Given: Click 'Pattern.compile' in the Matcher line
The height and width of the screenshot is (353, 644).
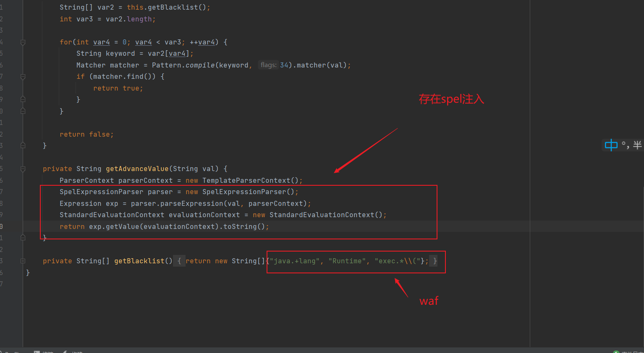Looking at the screenshot, I should pos(183,65).
